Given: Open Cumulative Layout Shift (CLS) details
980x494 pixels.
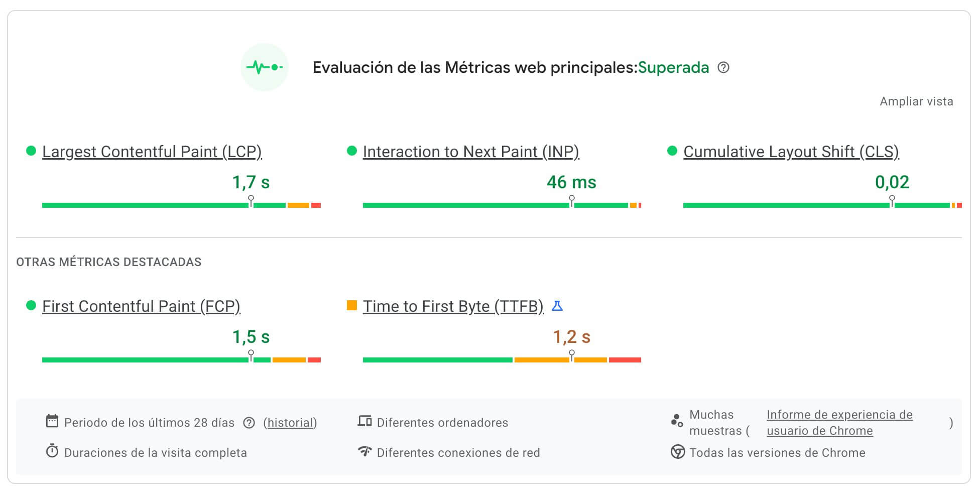Looking at the screenshot, I should click(x=791, y=151).
